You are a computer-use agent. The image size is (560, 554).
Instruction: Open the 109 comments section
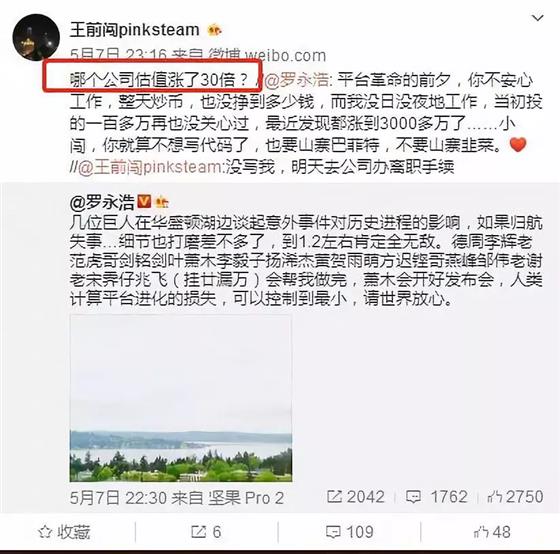[350, 532]
